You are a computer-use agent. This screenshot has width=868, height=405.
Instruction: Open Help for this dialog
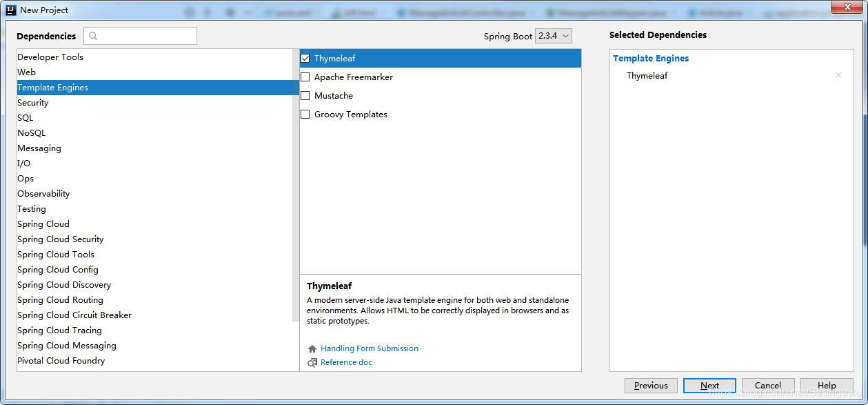[x=827, y=386]
